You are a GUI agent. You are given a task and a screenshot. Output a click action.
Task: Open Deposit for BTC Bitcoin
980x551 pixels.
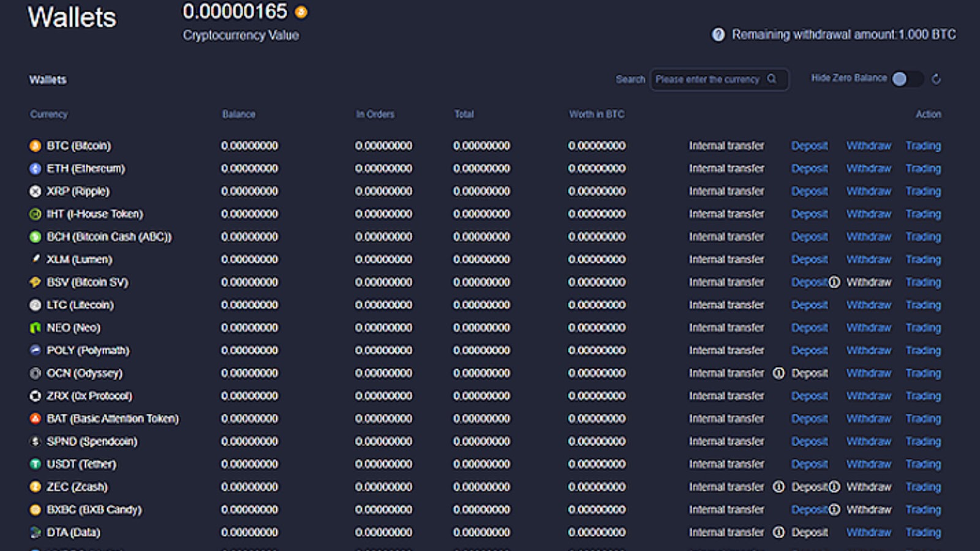pyautogui.click(x=809, y=146)
